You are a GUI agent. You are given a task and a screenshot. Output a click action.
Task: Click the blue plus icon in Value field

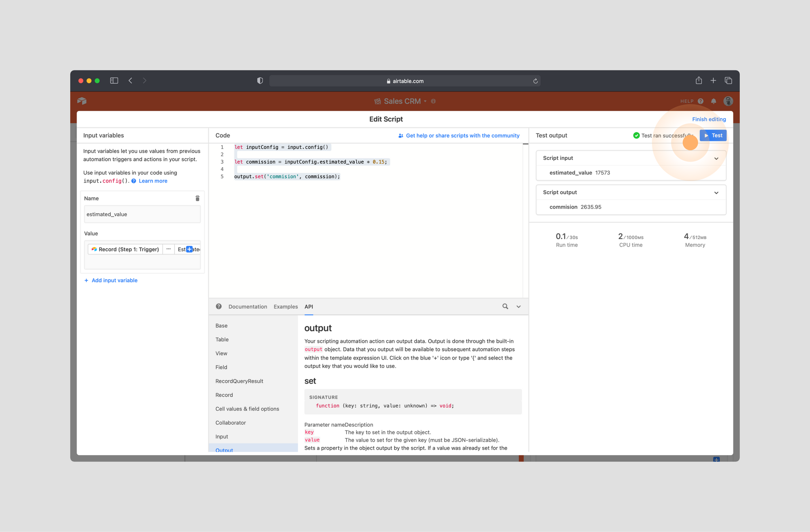tap(189, 249)
